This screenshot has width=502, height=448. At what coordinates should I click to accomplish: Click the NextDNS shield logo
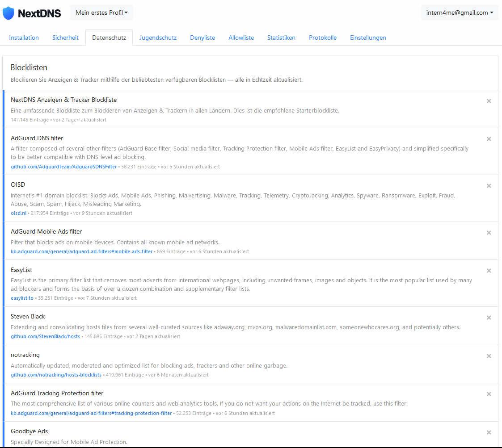[8, 13]
